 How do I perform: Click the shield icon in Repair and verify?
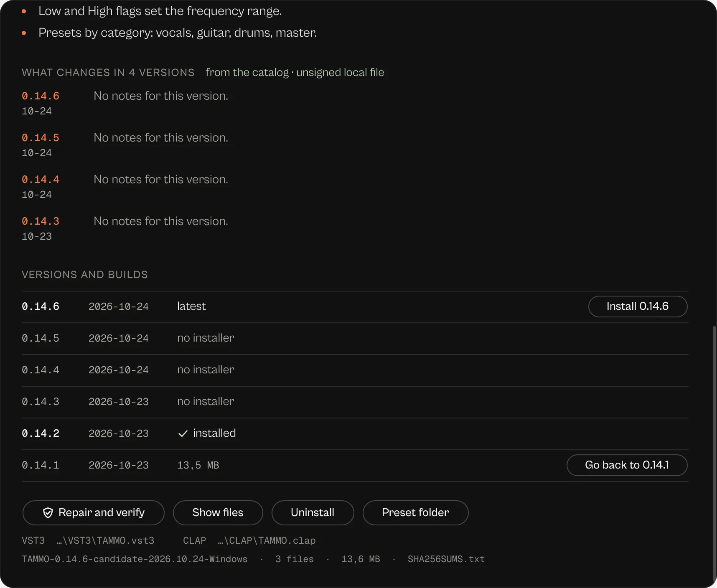pos(48,513)
